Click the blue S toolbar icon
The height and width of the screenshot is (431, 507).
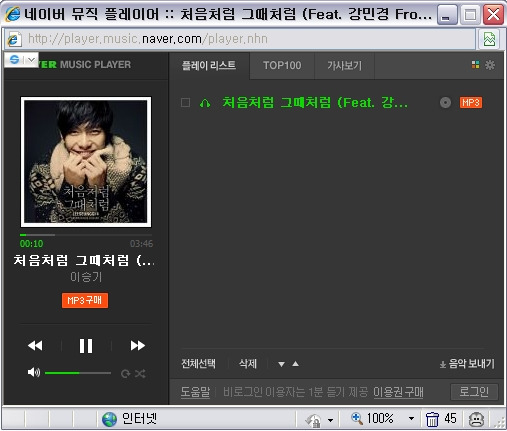pyautogui.click(x=14, y=60)
